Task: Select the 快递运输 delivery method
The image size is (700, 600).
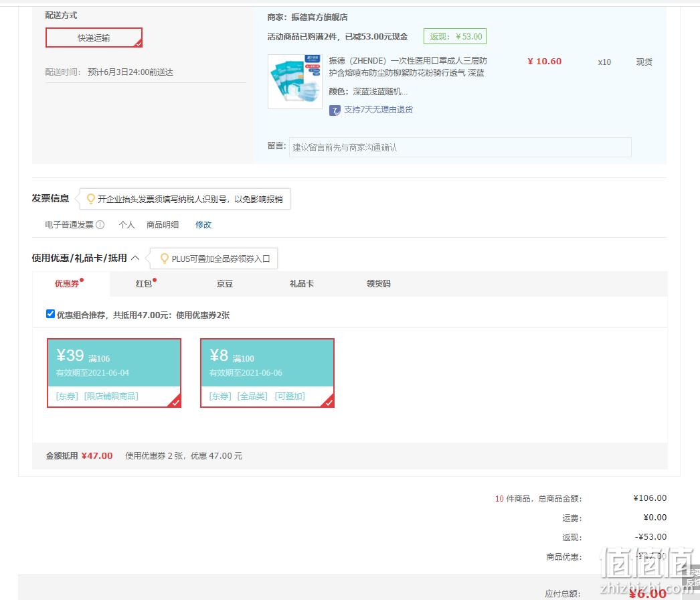Action: 94,37
